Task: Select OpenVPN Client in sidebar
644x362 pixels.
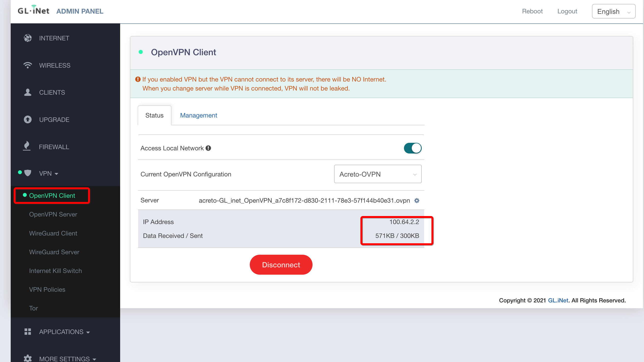Action: 52,196
